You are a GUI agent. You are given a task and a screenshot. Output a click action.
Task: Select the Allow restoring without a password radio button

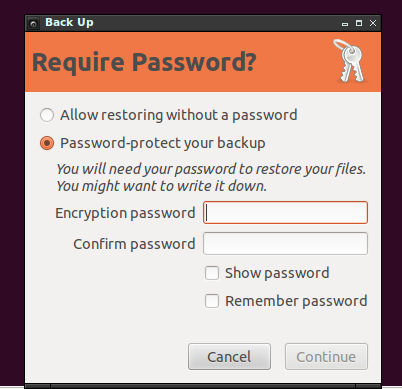tap(47, 115)
